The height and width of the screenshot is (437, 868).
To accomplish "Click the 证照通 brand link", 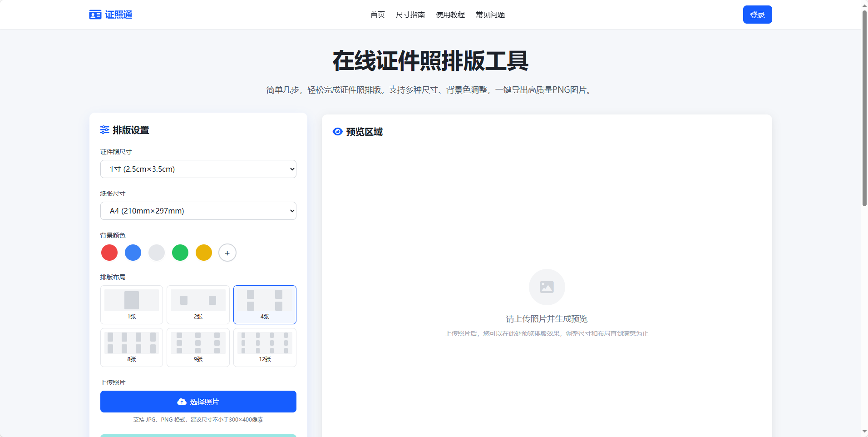I will point(111,15).
